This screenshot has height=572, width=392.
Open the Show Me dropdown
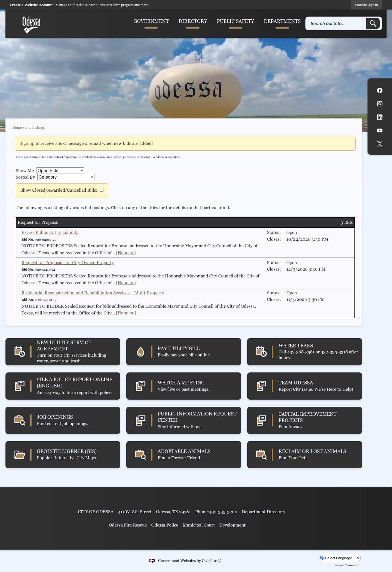click(x=60, y=170)
